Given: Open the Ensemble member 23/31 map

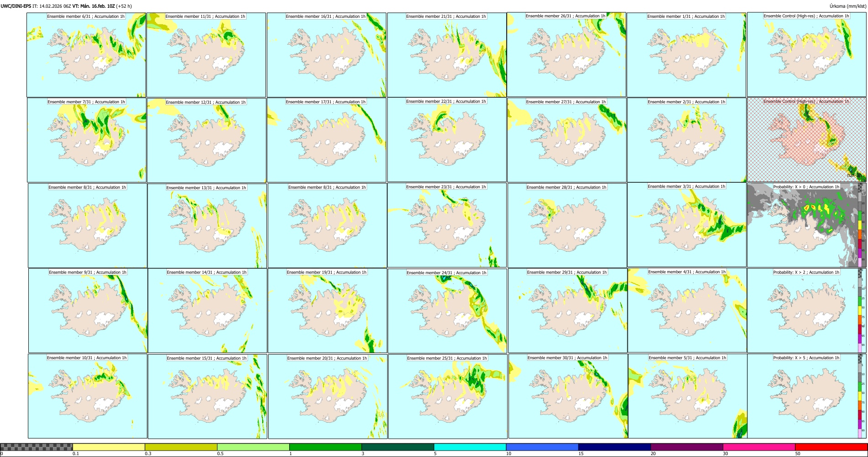Looking at the screenshot, I should coord(447,225).
